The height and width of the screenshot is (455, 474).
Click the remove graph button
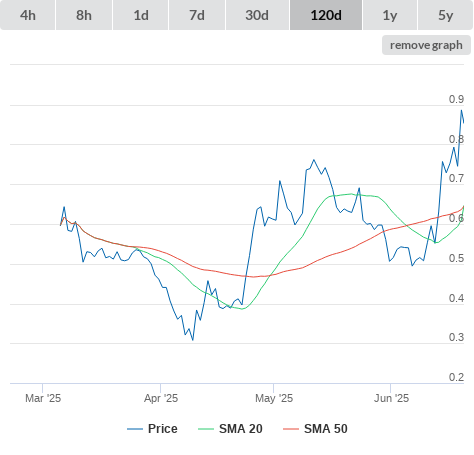click(x=426, y=45)
